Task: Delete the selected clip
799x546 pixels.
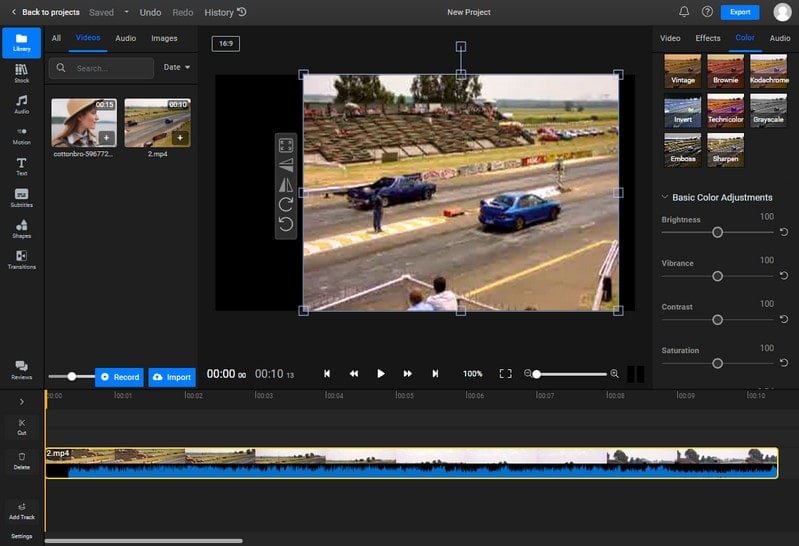Action: 21,461
